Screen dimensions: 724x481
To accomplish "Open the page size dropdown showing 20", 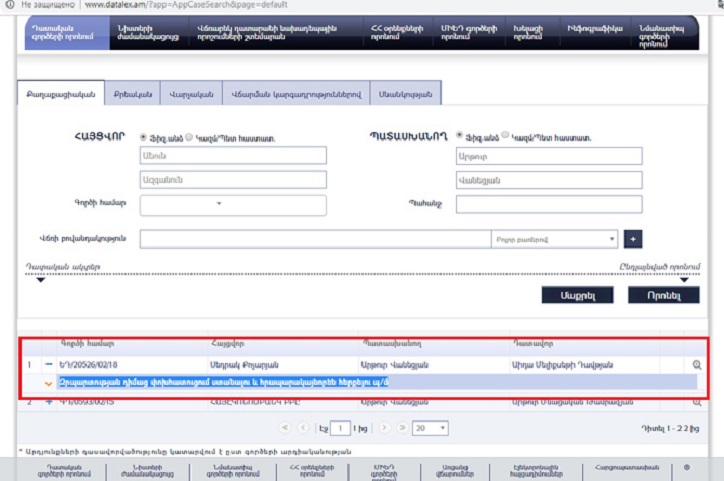I will tap(430, 427).
